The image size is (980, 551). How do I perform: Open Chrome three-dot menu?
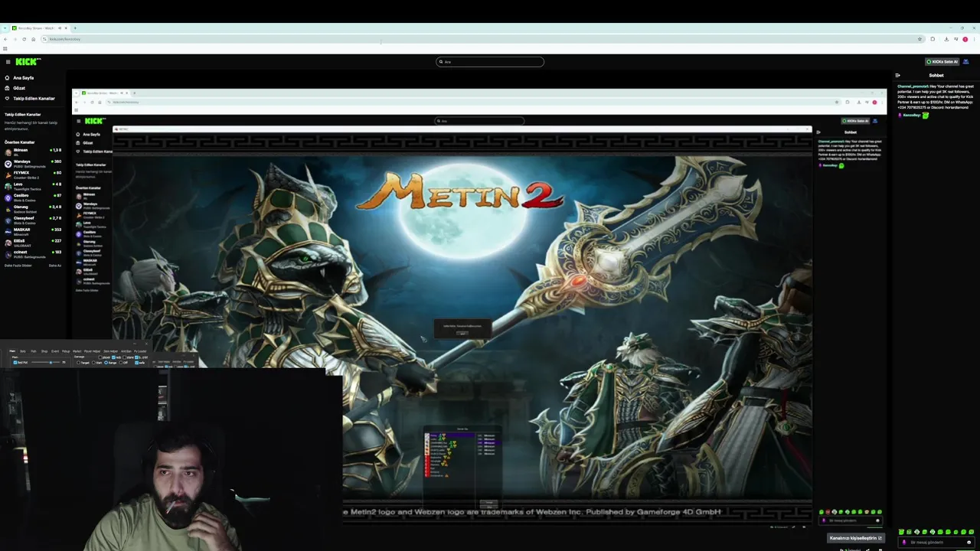coord(975,39)
